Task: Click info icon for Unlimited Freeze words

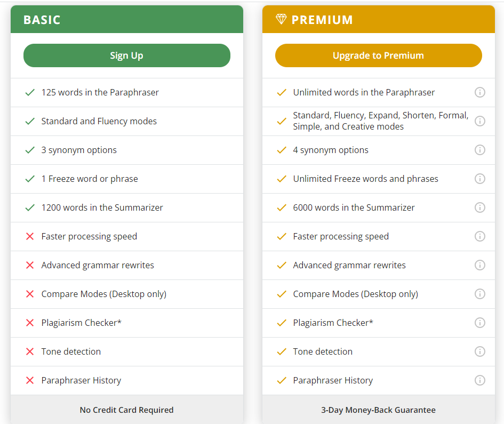Action: [479, 179]
